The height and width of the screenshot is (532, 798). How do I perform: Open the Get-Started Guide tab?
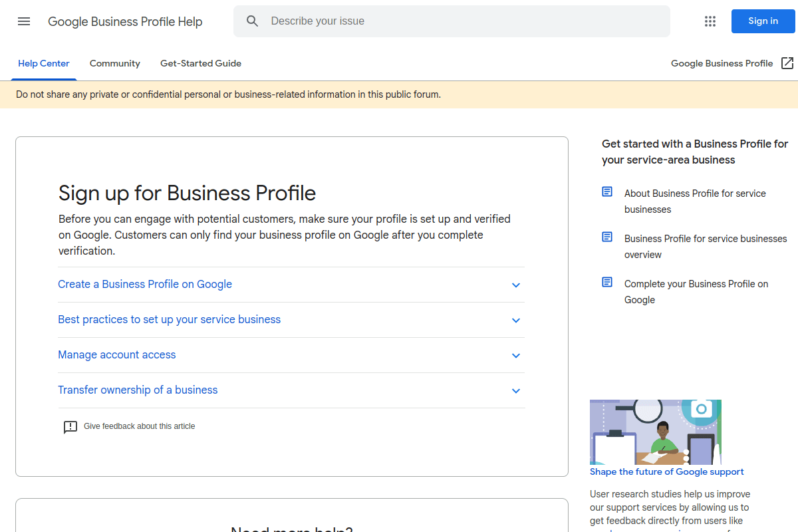click(200, 63)
